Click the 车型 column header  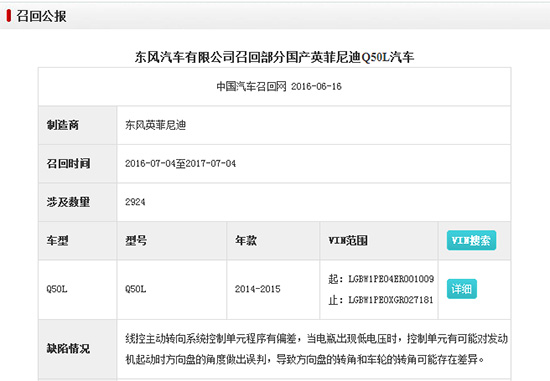[x=58, y=241]
